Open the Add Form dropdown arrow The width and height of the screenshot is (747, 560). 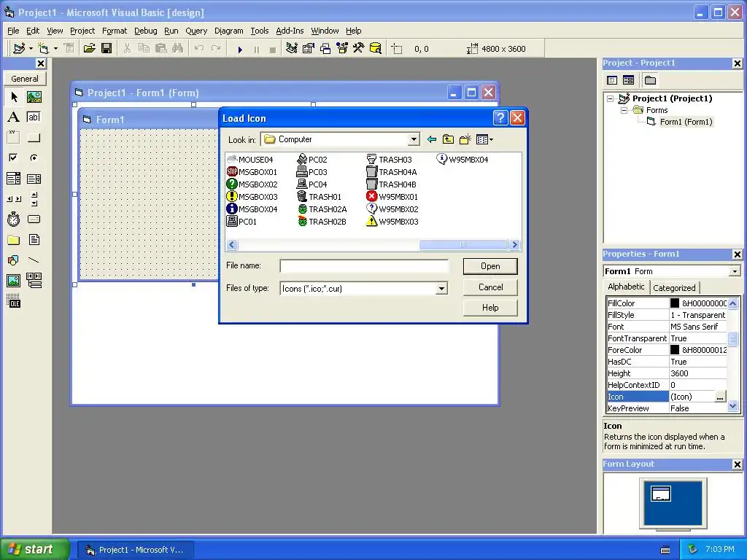pyautogui.click(x=55, y=49)
